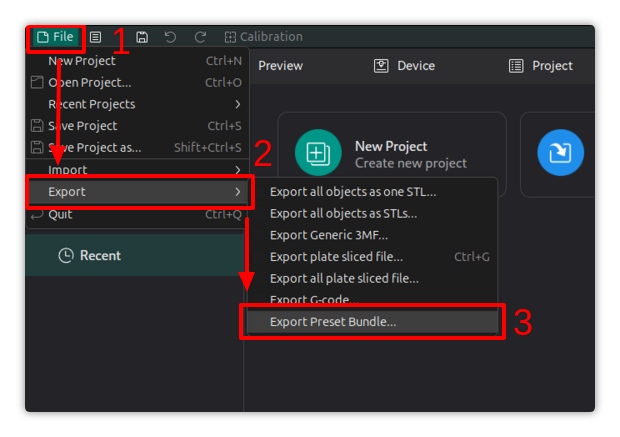Click the Ctrl+N shortcut text
The width and height of the screenshot is (620, 437).
(x=224, y=61)
